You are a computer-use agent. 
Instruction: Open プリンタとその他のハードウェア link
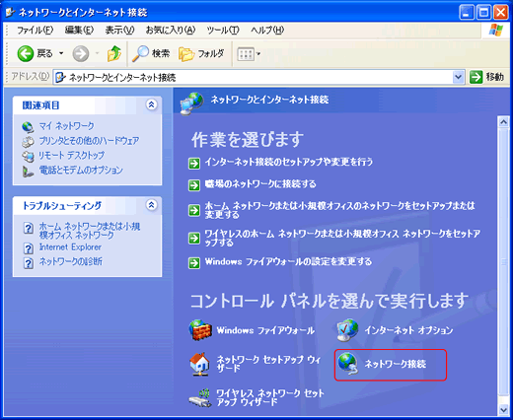(89, 141)
